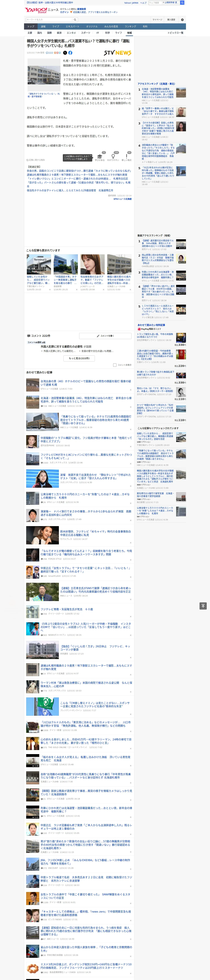
Task: Open related link 奈良の男、函館のコンビニで
Action: pyautogui.click(x=79, y=171)
